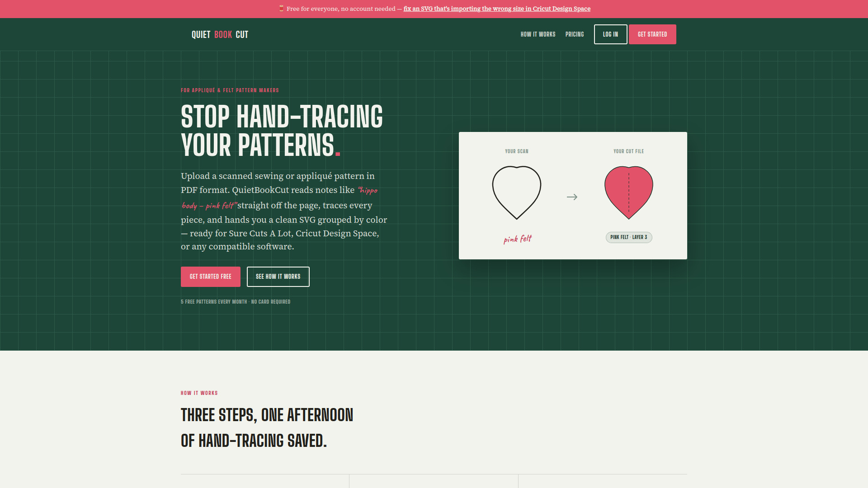Viewport: 868px width, 488px height.
Task: Click the 'Three steps, one afternoon' heading
Action: tap(267, 427)
